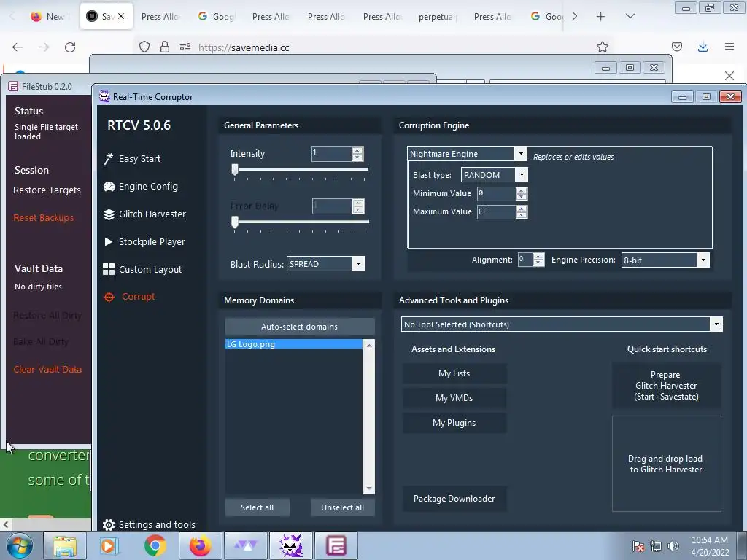
Task: Open My Lists button
Action: 454,373
